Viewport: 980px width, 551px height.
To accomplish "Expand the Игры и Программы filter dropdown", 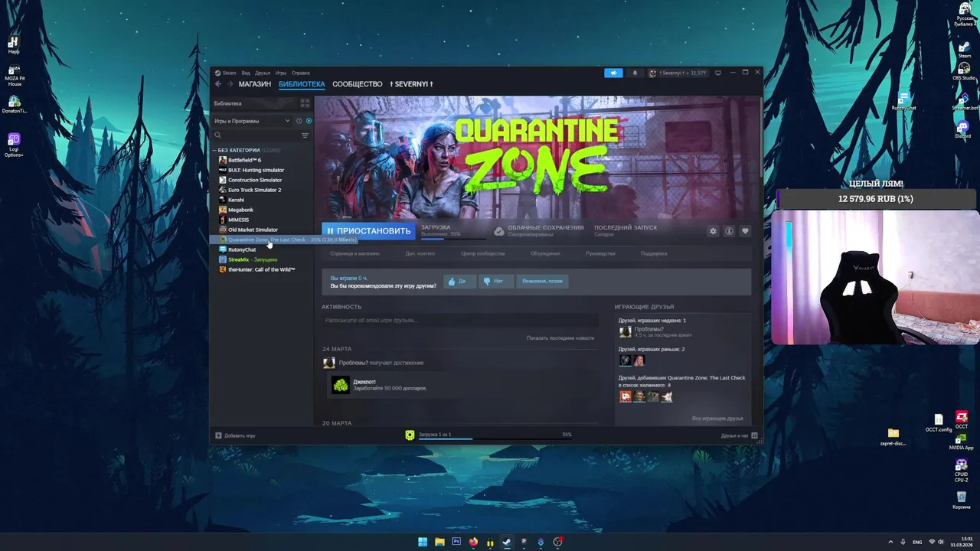I will pos(252,121).
